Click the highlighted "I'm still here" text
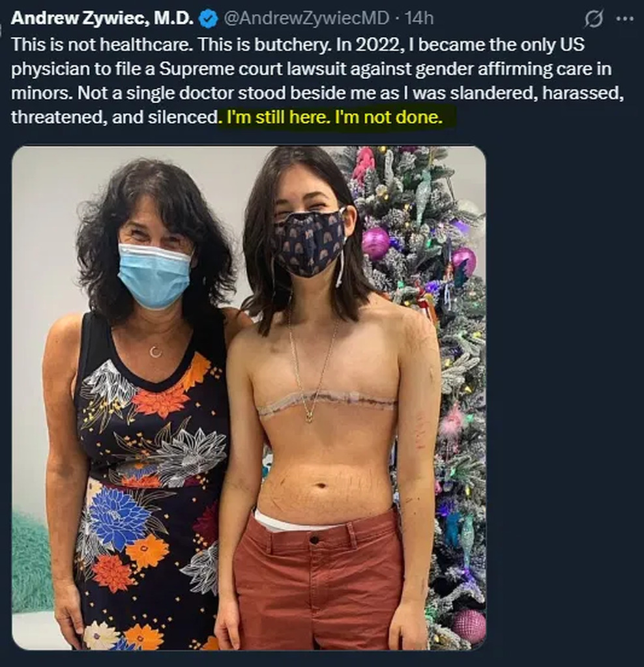 coord(272,118)
